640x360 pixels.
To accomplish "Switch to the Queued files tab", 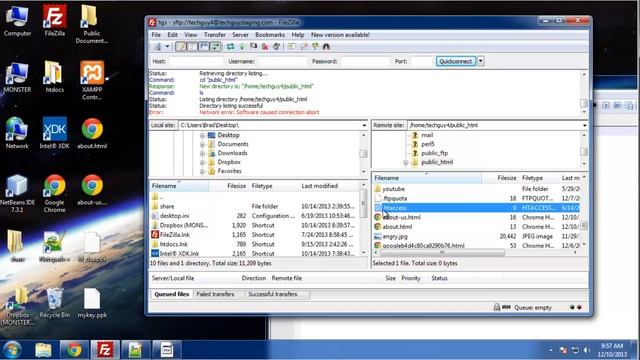I will coord(171,294).
